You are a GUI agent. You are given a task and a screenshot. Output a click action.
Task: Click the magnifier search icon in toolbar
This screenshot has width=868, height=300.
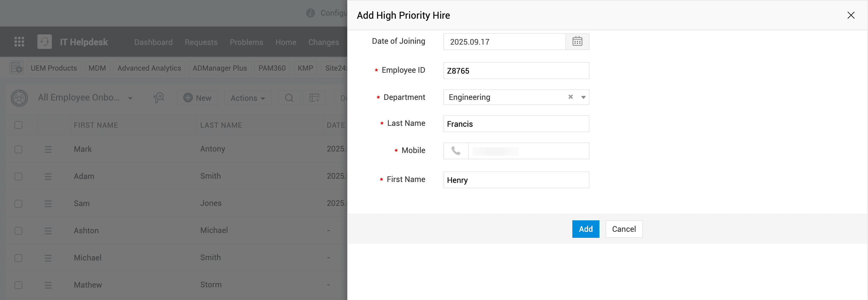[x=289, y=98]
